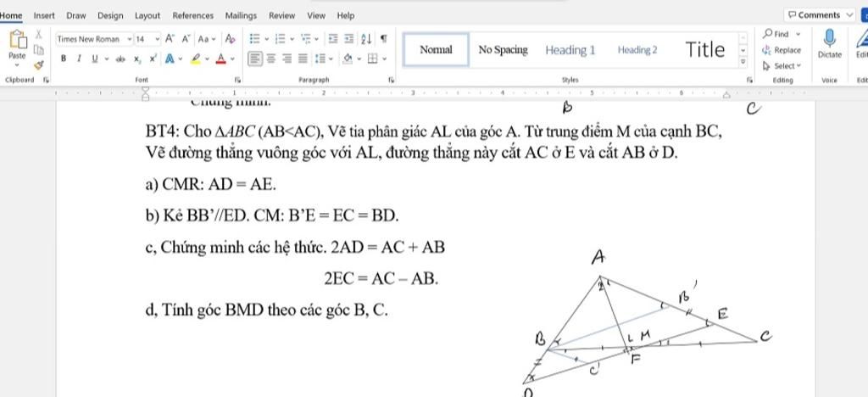This screenshot has height=397, width=868.
Task: Center-align the paragraph
Action: click(271, 59)
